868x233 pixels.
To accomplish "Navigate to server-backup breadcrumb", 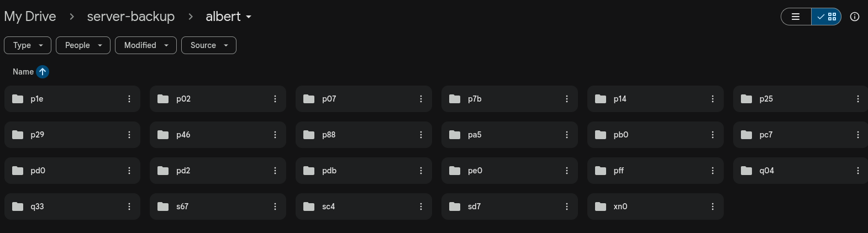I will 131,17.
